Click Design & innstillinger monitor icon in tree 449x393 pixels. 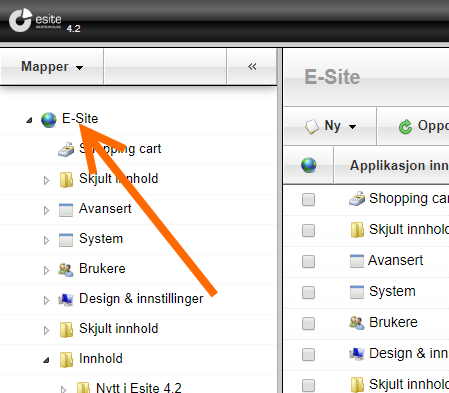coord(66,300)
